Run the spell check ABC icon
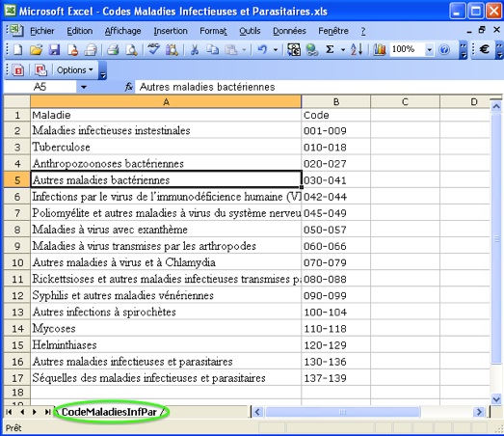 153,50
